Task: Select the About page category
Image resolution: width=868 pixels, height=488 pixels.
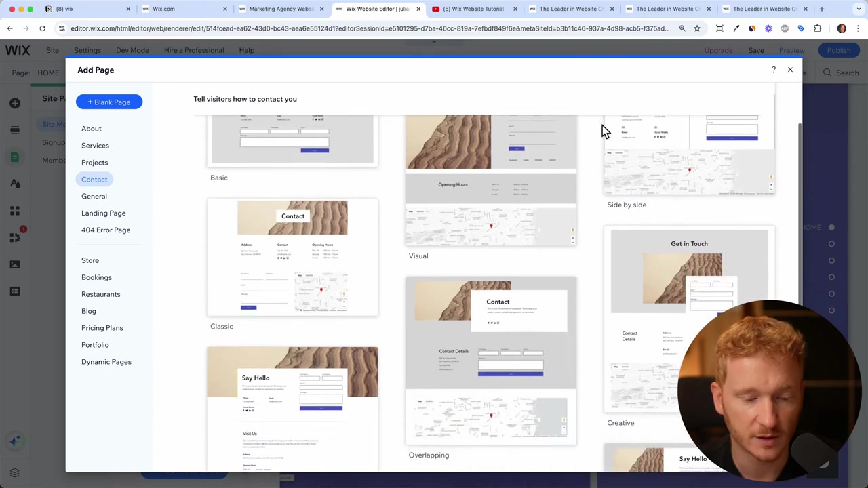Action: coord(92,129)
